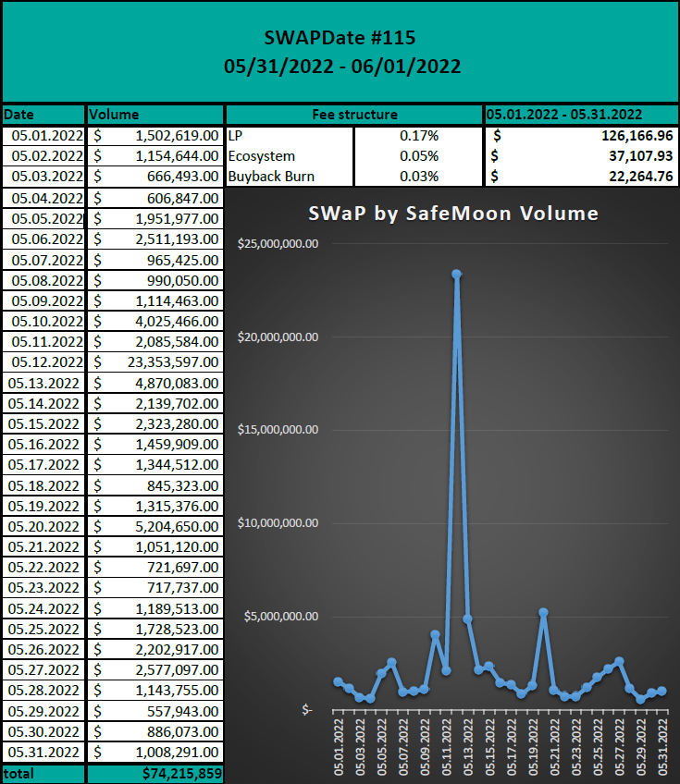The image size is (680, 784).
Task: Click the $10,000,000.00 axis label
Action: [278, 523]
